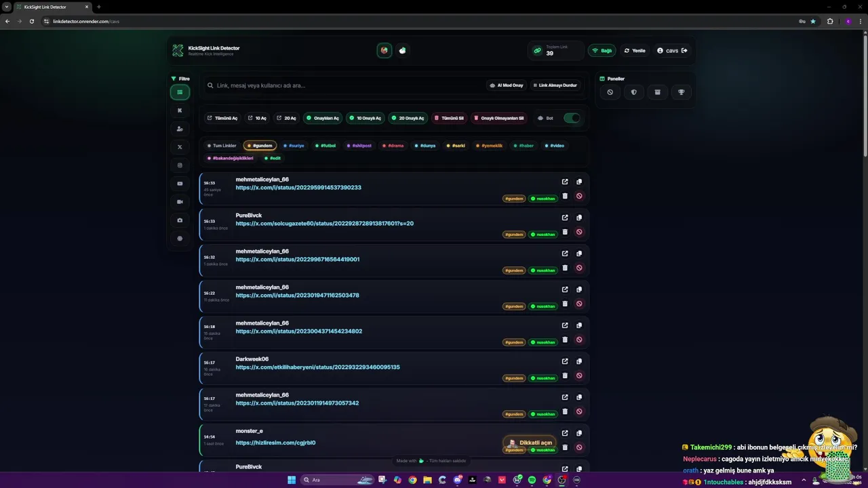Select the #futbol category tab
The height and width of the screenshot is (488, 868).
(325, 146)
